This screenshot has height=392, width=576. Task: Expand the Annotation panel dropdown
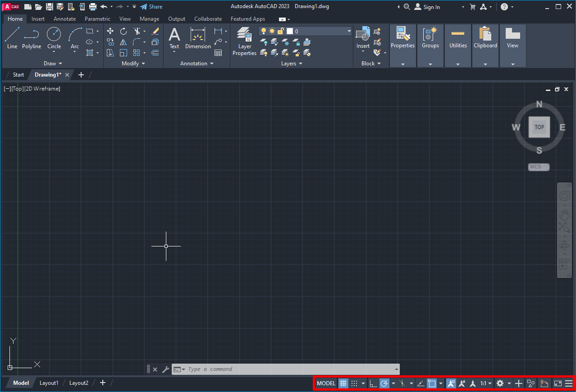pos(197,64)
